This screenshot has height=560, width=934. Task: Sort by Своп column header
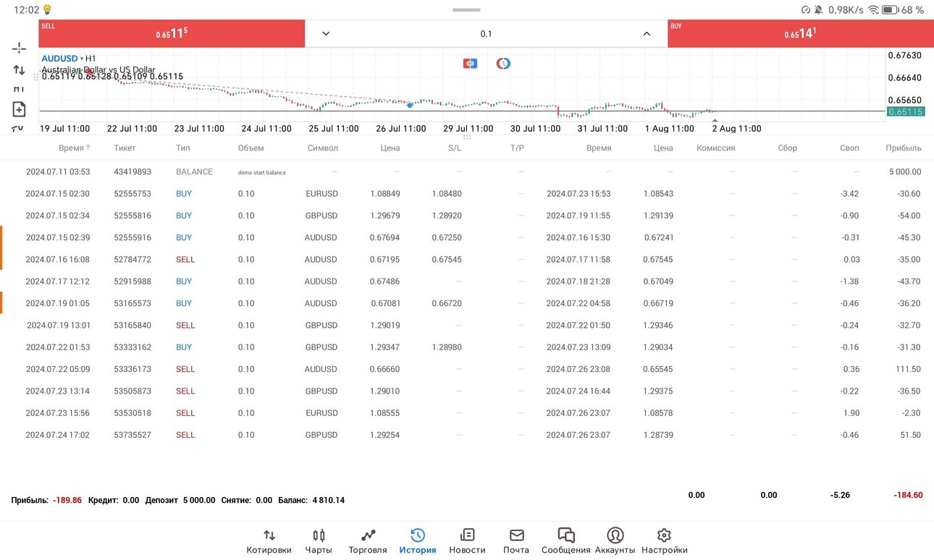pos(849,148)
